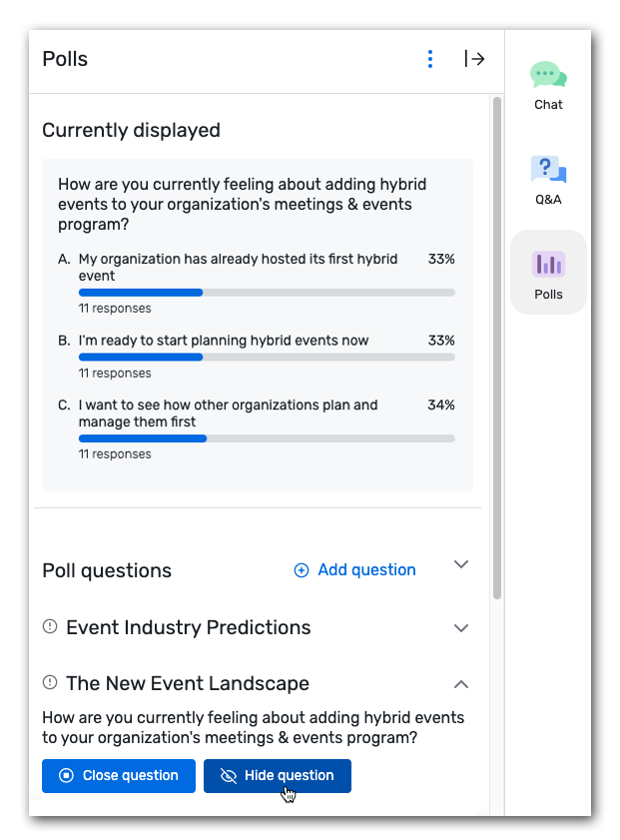Click the plus icon beside Add question

pyautogui.click(x=302, y=569)
